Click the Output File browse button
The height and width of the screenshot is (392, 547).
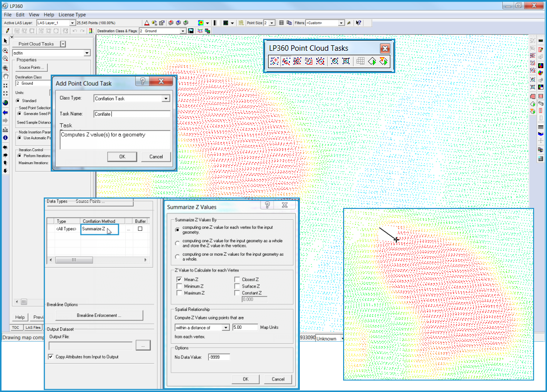pyautogui.click(x=143, y=345)
